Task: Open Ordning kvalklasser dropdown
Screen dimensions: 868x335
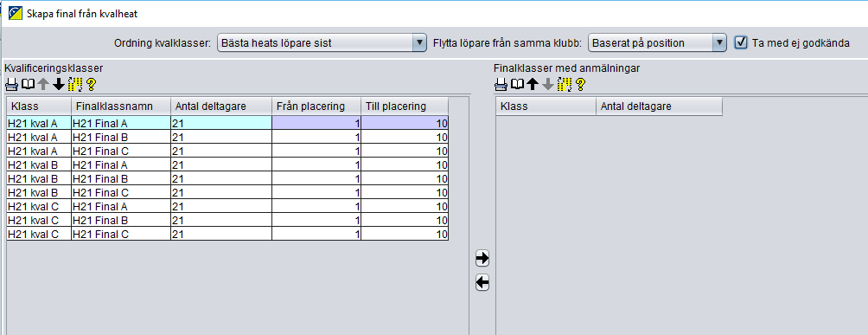Action: (x=322, y=42)
